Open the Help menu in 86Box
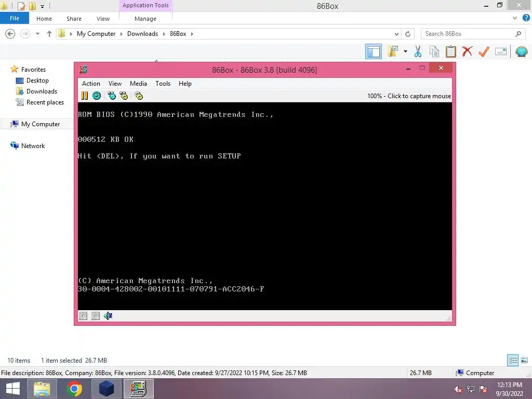This screenshot has width=532, height=399. (185, 84)
